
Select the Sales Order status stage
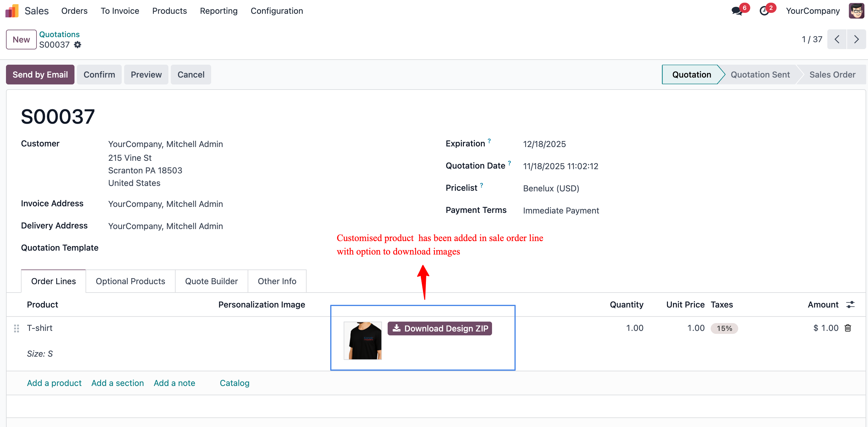coord(832,75)
